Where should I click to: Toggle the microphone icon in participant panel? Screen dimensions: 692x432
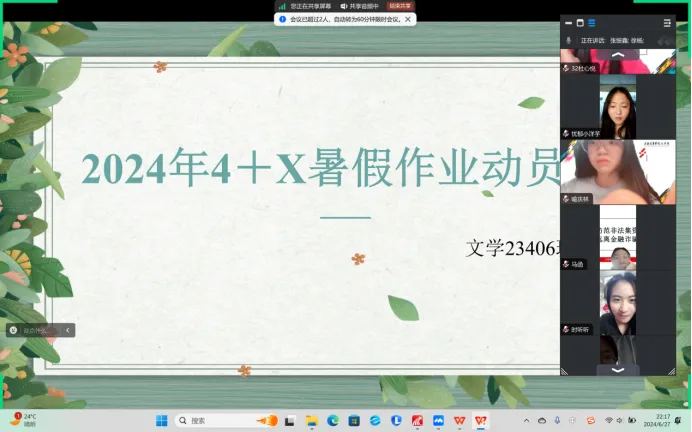pyautogui.click(x=569, y=40)
